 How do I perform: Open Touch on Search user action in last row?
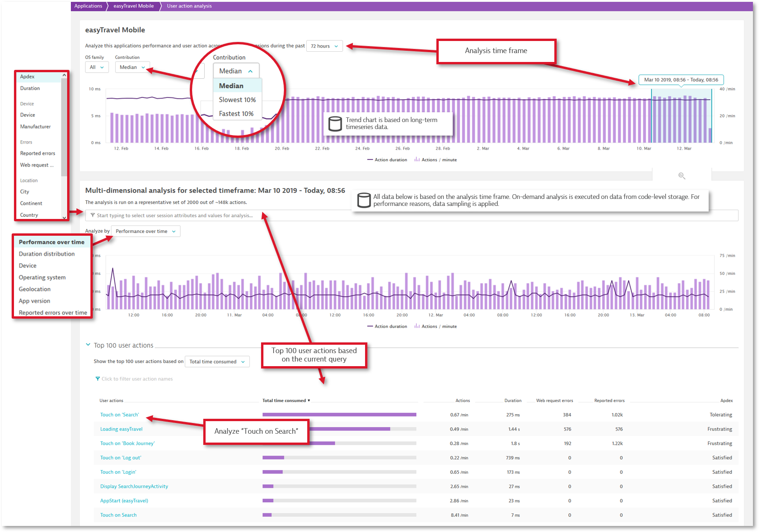118,515
